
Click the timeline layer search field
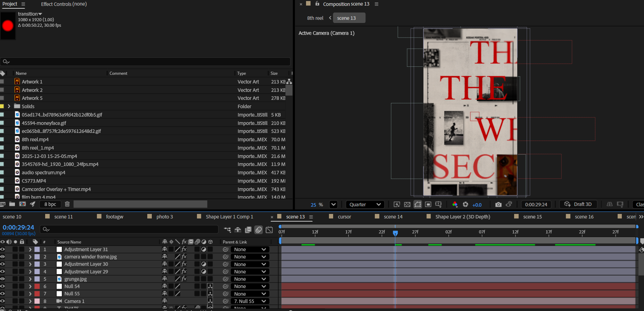[129, 229]
